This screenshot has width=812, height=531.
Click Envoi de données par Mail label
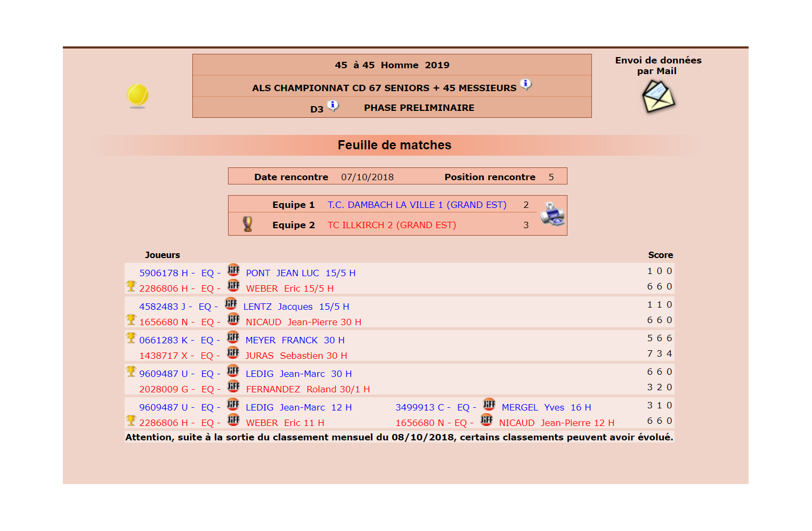click(x=658, y=66)
